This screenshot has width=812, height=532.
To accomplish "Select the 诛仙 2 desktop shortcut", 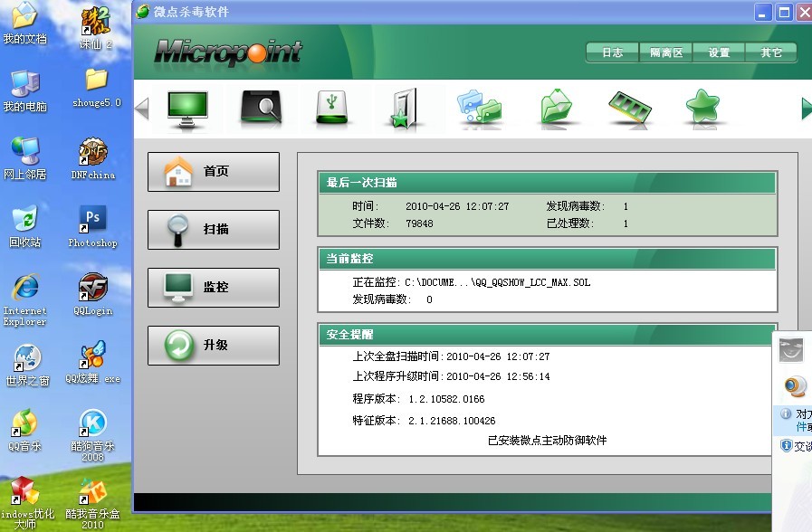I will [x=95, y=28].
